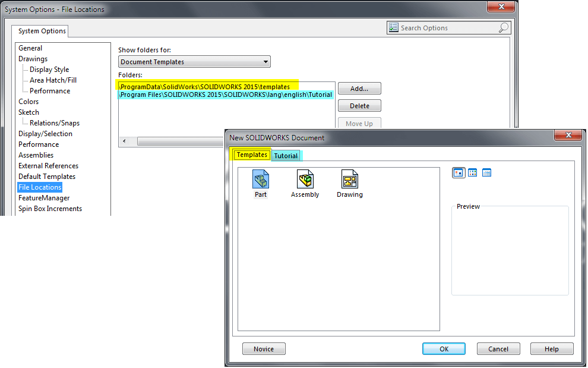Delete the selected templates folder
588x368 pixels.
coord(359,105)
